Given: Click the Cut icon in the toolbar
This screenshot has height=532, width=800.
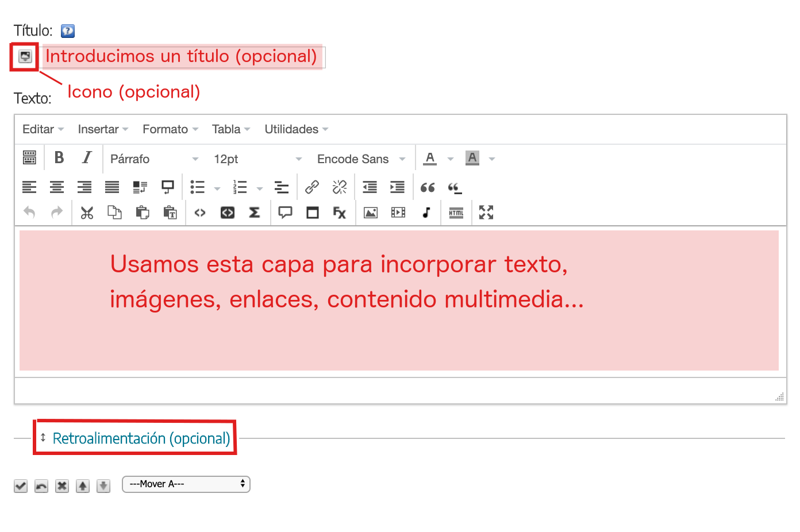Looking at the screenshot, I should [x=86, y=213].
